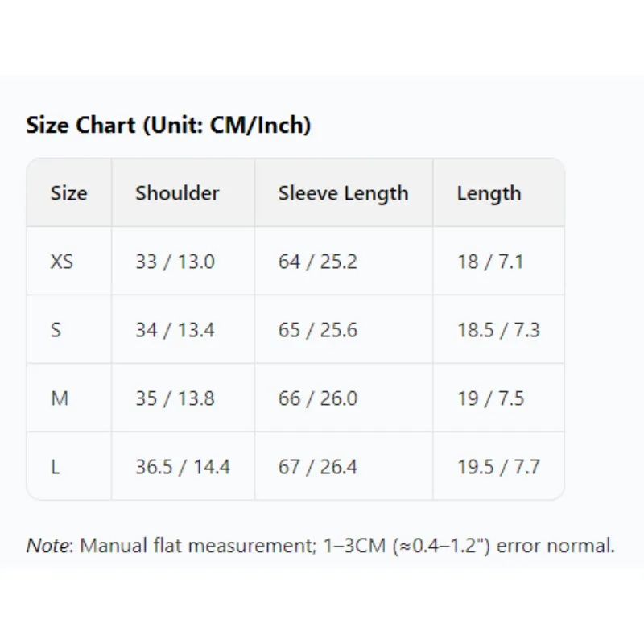Click the 35 / 13.8 shoulder cell
The image size is (644, 644).
[x=175, y=398]
